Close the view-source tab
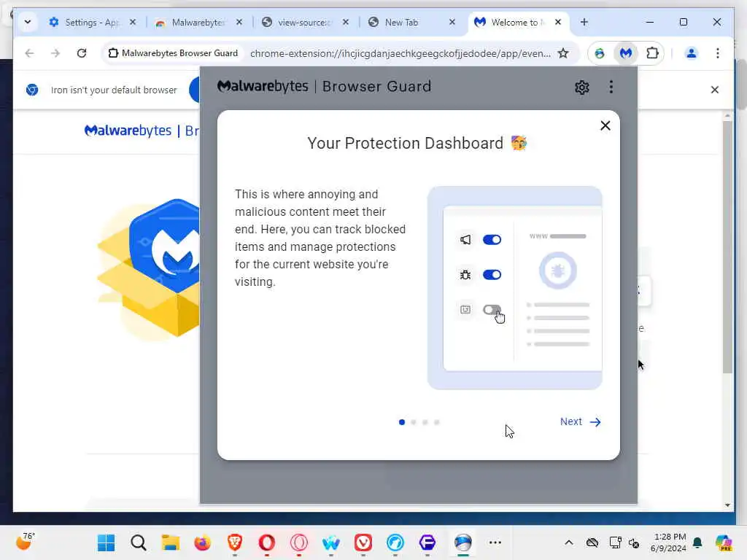 (x=346, y=22)
